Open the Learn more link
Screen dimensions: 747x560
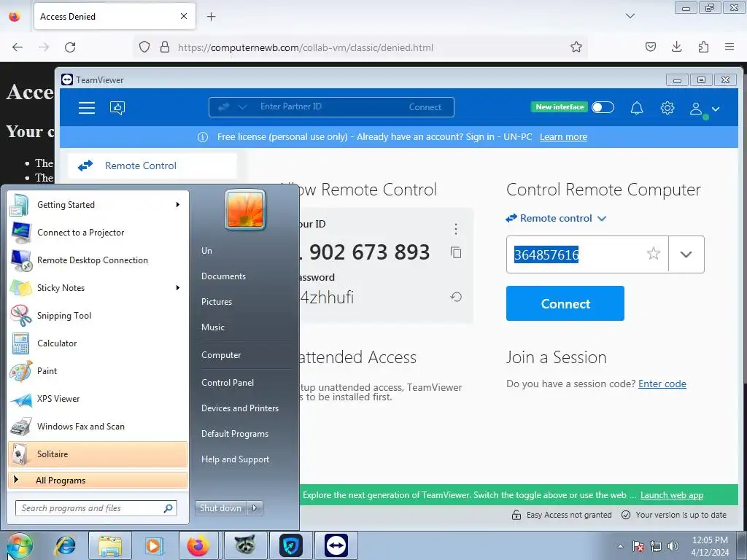(563, 136)
